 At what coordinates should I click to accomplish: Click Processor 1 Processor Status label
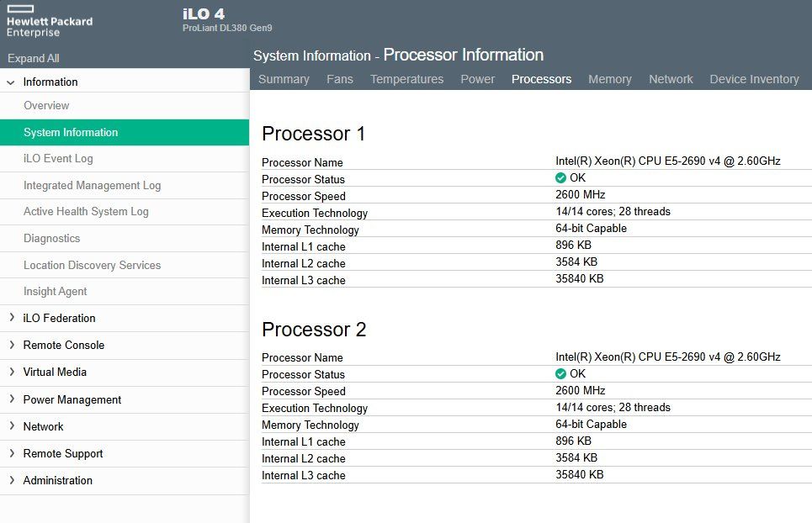pos(303,179)
